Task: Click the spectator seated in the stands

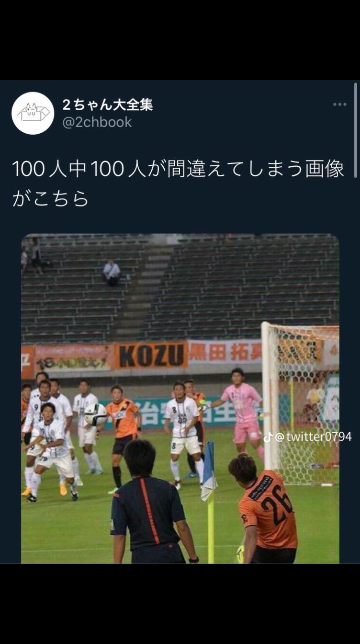Action: click(112, 272)
